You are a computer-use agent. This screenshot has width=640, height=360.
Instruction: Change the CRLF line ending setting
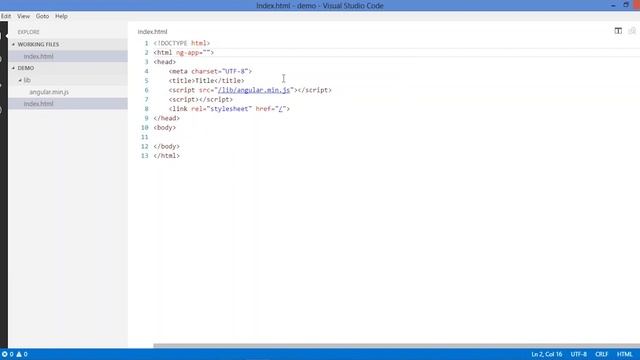click(x=601, y=354)
